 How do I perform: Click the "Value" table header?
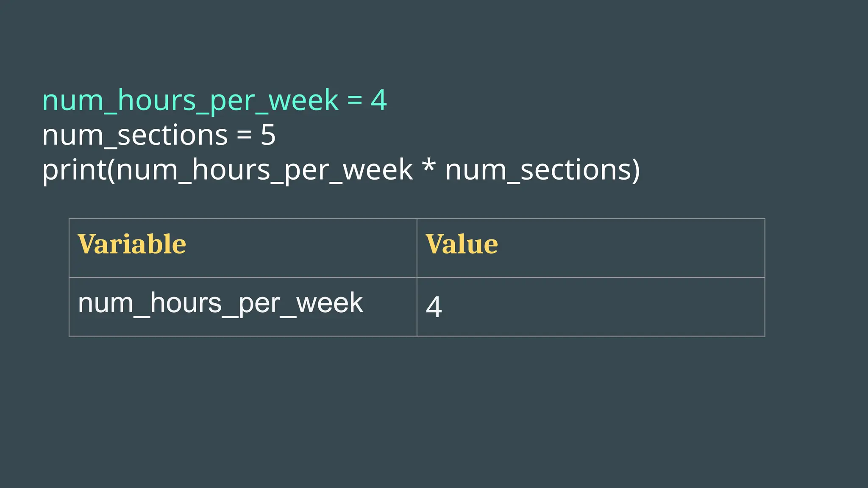[462, 244]
